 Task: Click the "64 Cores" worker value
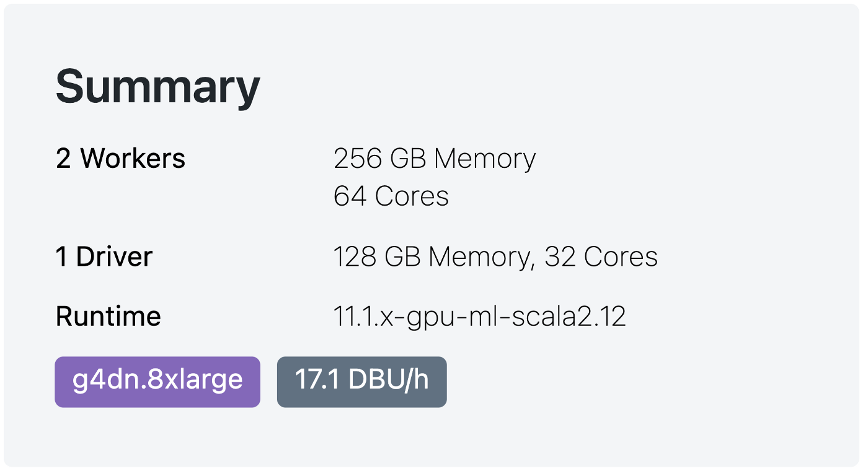pyautogui.click(x=391, y=196)
